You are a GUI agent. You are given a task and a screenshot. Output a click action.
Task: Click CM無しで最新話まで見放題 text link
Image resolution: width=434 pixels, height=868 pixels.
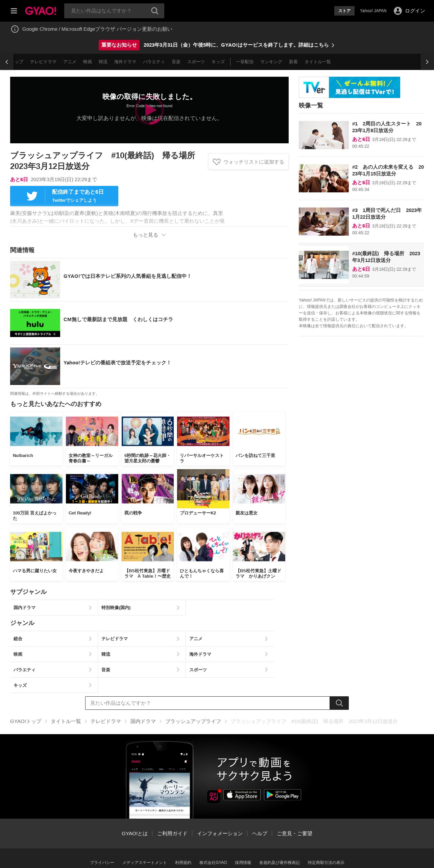pos(118,319)
